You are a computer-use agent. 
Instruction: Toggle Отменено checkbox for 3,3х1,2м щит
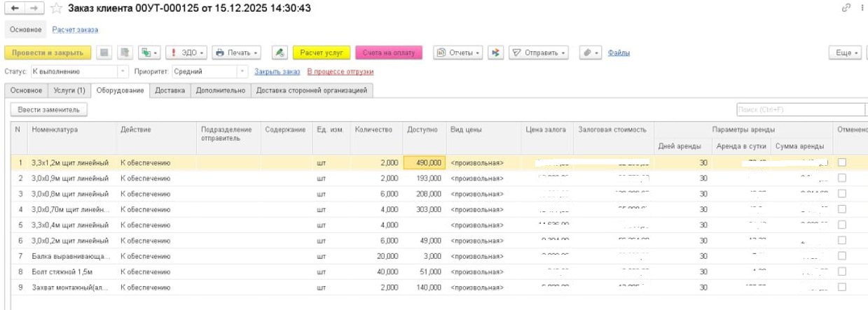tap(842, 162)
